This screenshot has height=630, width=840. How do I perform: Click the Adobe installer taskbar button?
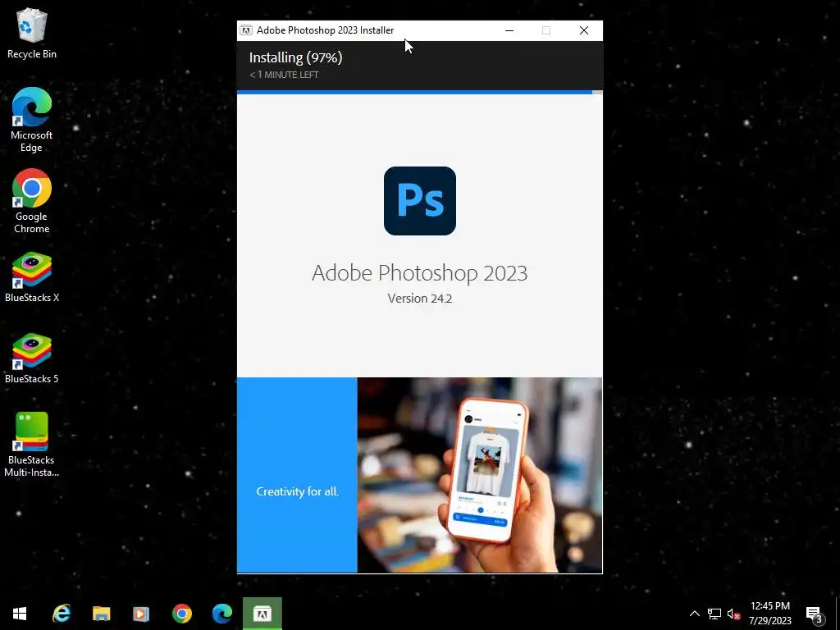(262, 614)
